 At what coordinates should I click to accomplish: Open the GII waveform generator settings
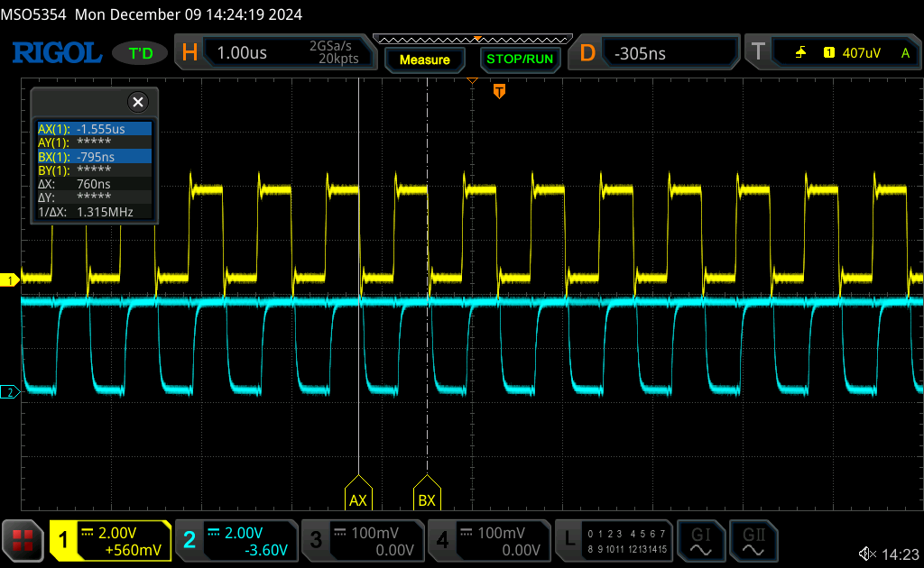[755, 540]
